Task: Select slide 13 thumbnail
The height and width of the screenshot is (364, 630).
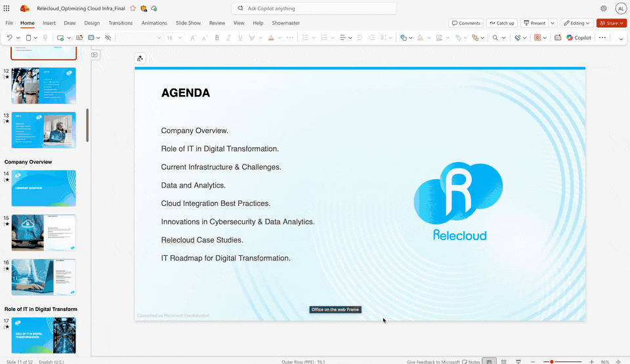Action: point(43,130)
